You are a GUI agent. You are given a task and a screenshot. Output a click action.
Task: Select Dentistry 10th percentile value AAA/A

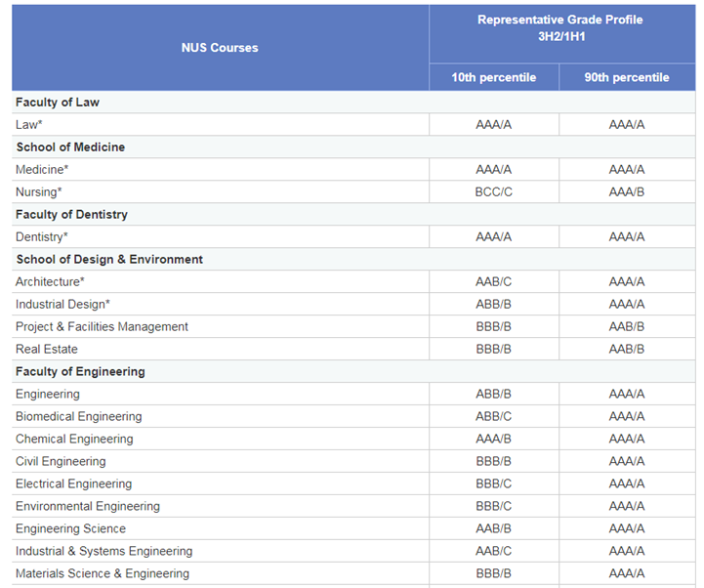[494, 236]
